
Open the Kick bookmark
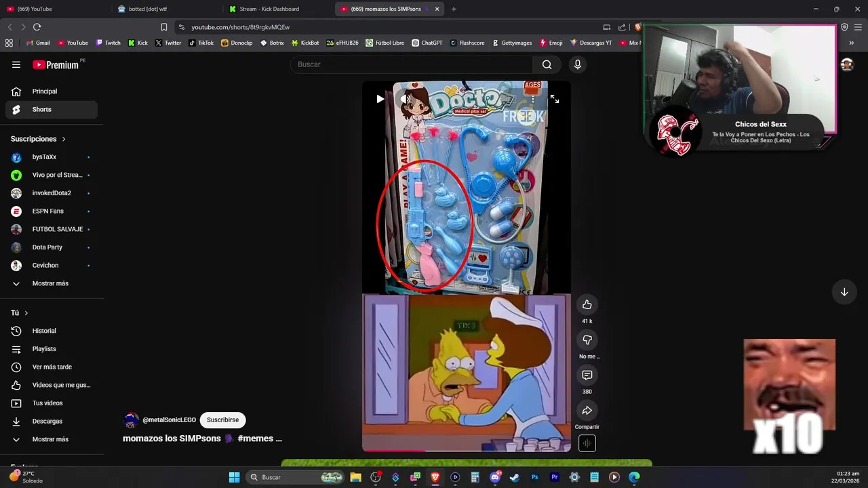[138, 43]
